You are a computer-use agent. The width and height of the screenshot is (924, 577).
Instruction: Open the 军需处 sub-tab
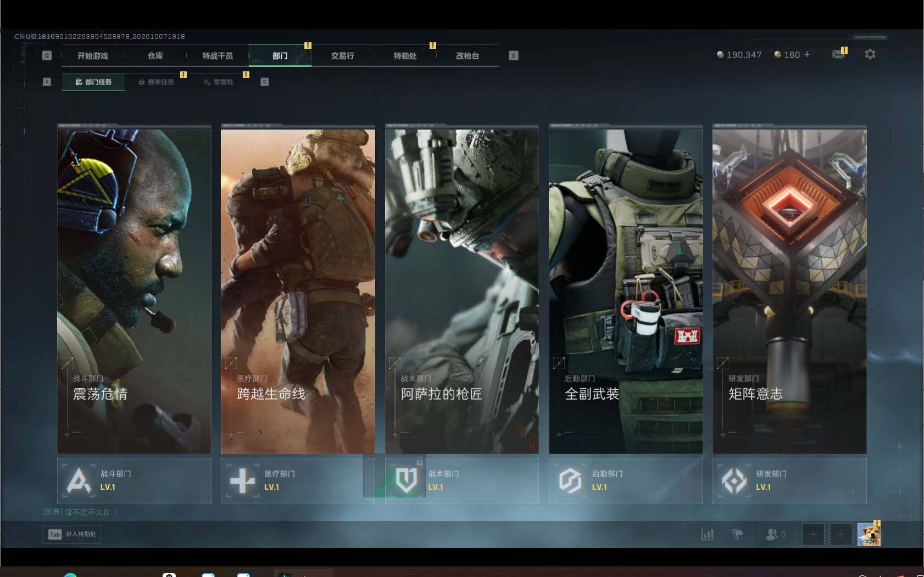[x=219, y=82]
